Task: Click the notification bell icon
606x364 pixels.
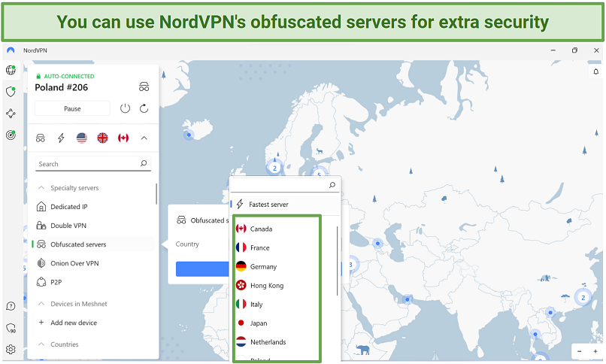Action: 596,71
